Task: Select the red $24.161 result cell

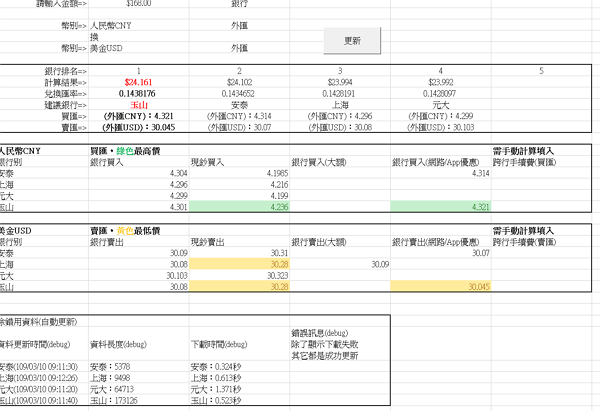Action: (139, 82)
